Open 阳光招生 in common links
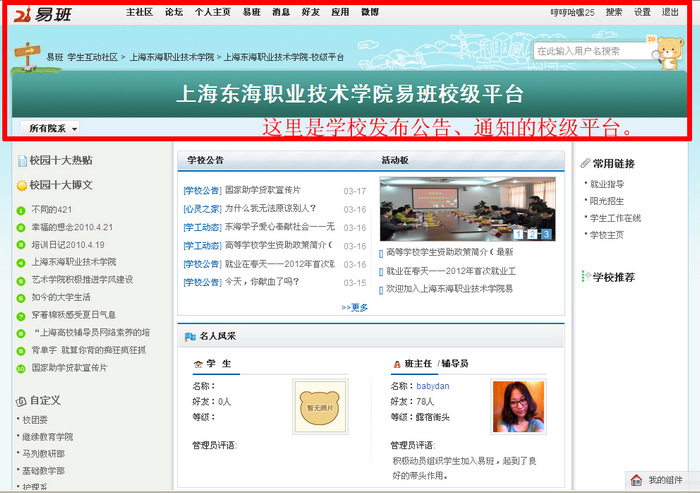700x493 pixels. (607, 201)
